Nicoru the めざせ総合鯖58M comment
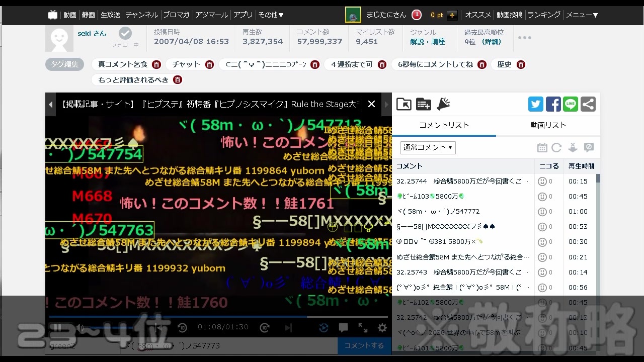 (542, 257)
